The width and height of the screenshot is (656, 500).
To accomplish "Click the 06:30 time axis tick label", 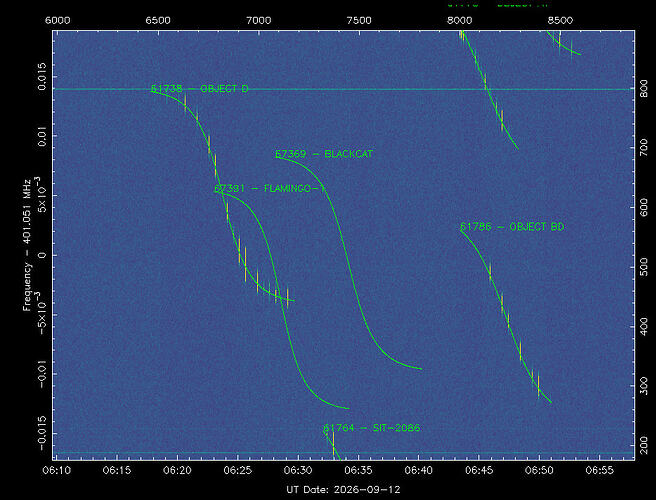I will point(298,471).
